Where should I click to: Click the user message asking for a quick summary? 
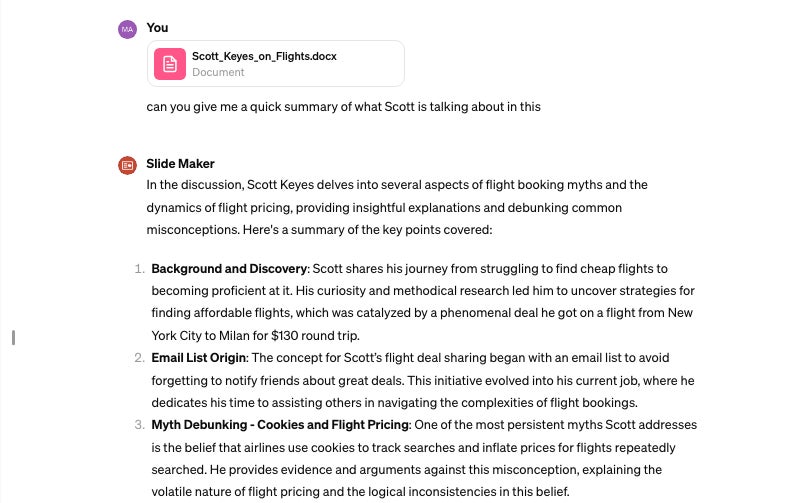coord(343,106)
